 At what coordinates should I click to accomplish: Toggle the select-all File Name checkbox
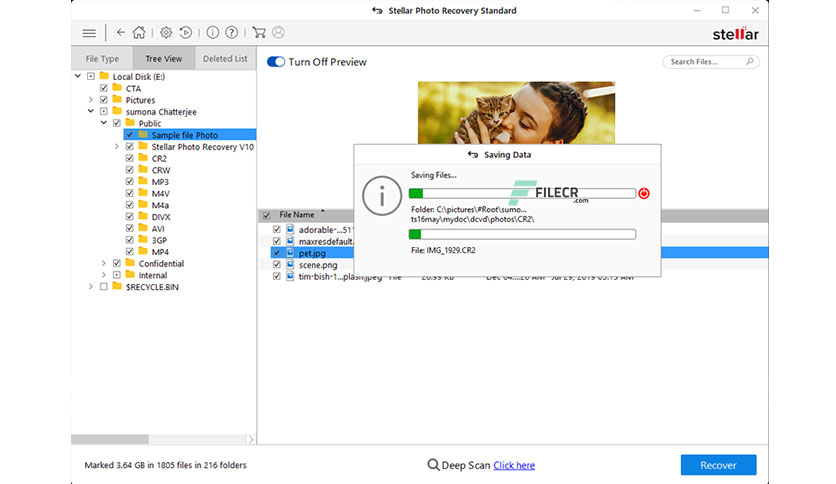(x=267, y=215)
